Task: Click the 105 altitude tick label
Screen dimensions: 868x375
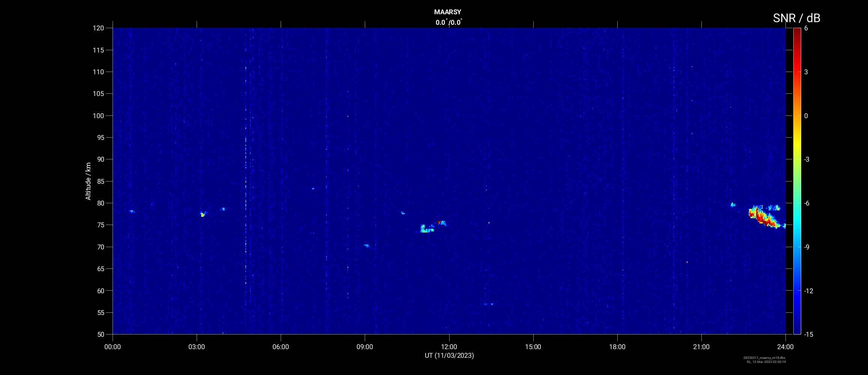Action: click(x=98, y=94)
